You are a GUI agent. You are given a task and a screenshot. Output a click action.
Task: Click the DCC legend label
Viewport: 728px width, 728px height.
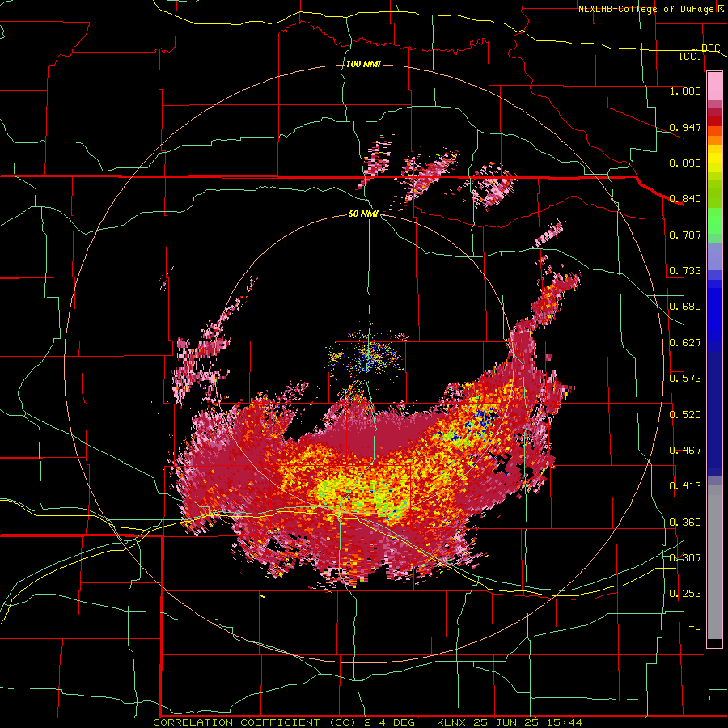(x=710, y=49)
